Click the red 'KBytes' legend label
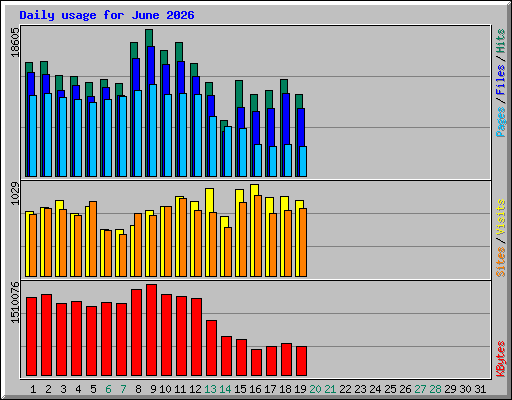Screen dimensions: 512x400 point(501,359)
